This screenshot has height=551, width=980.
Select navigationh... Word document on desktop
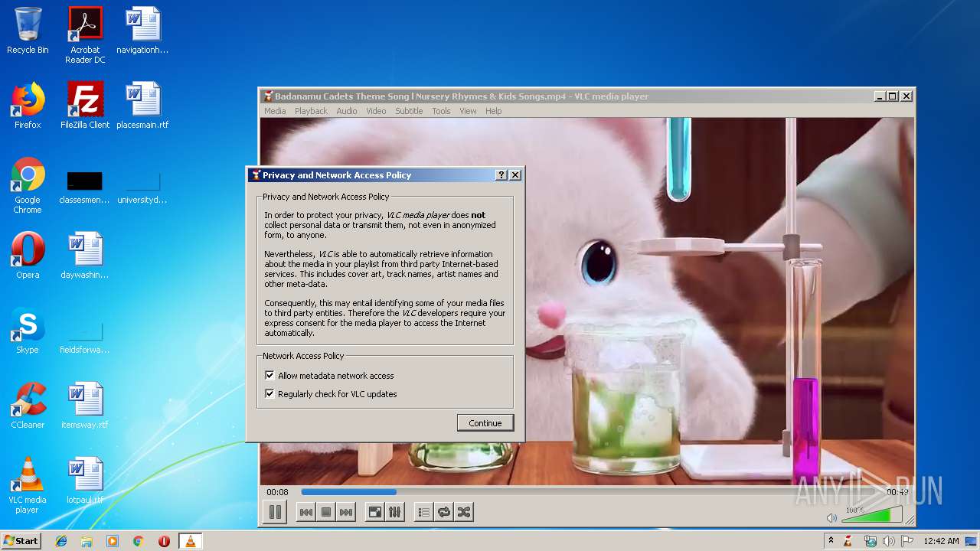point(142,31)
